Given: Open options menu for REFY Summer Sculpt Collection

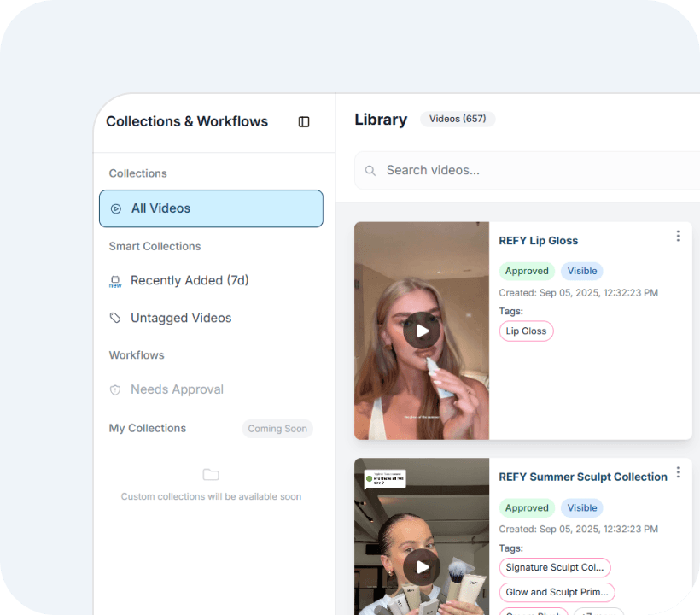Looking at the screenshot, I should (678, 472).
